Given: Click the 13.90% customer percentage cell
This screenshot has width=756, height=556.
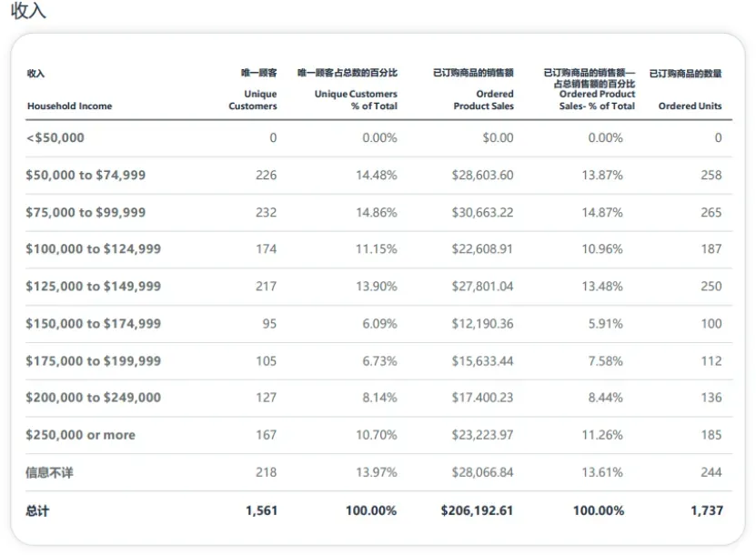Looking at the screenshot, I should click(377, 287).
